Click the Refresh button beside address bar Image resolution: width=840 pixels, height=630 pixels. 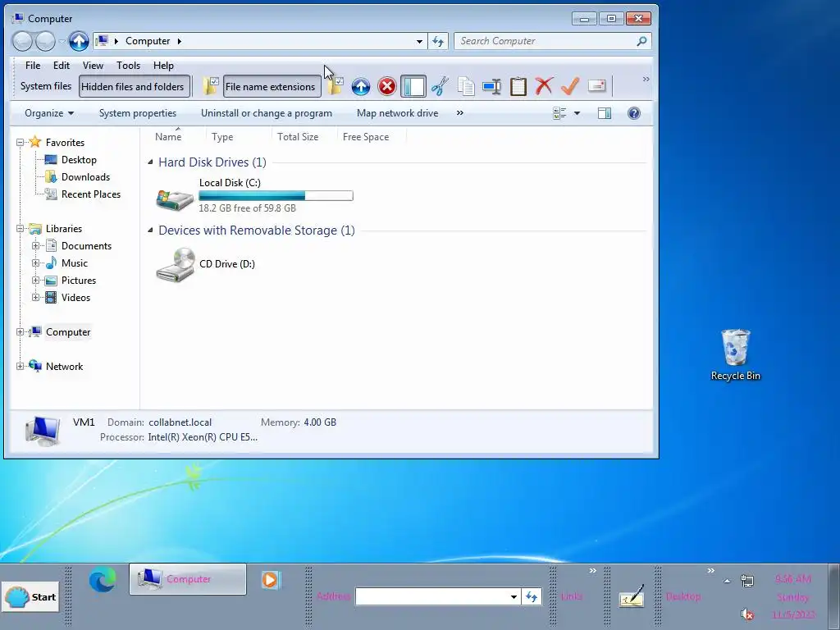point(438,41)
